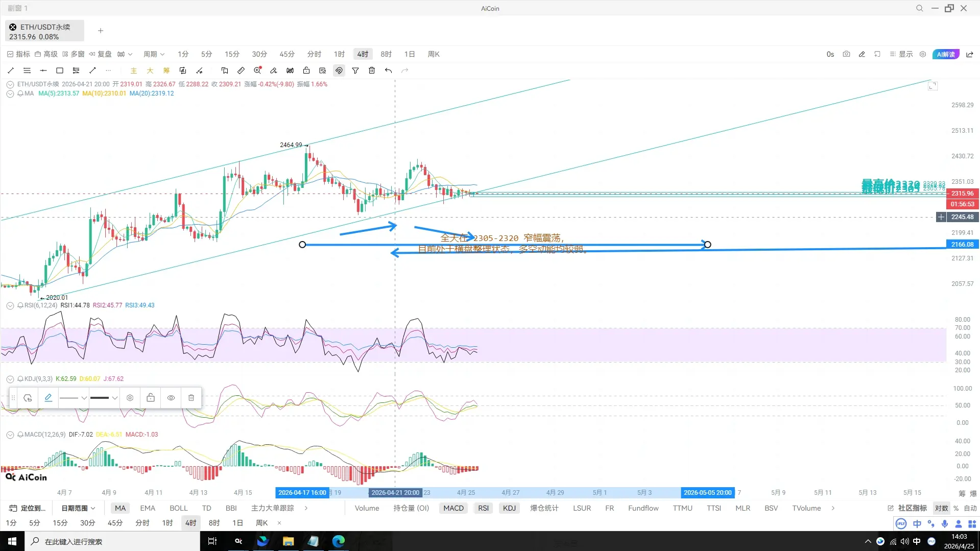Image resolution: width=980 pixels, height=551 pixels.
Task: Lock drawings with the padlock toolbar icon
Action: [306, 70]
